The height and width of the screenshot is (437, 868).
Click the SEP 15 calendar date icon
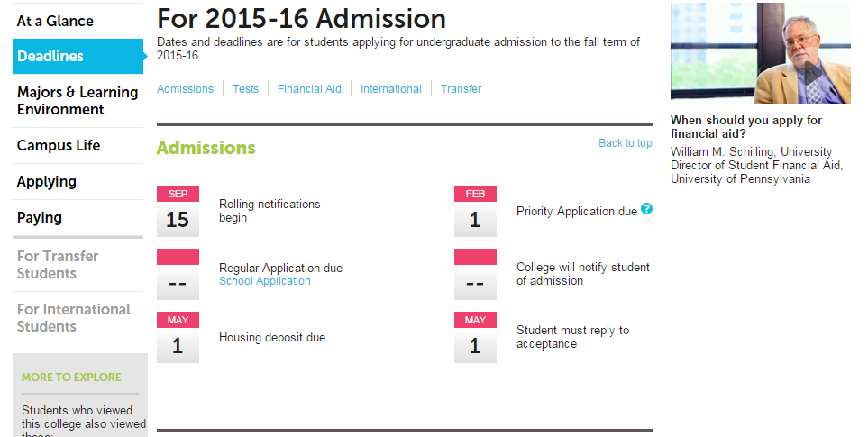(x=178, y=212)
